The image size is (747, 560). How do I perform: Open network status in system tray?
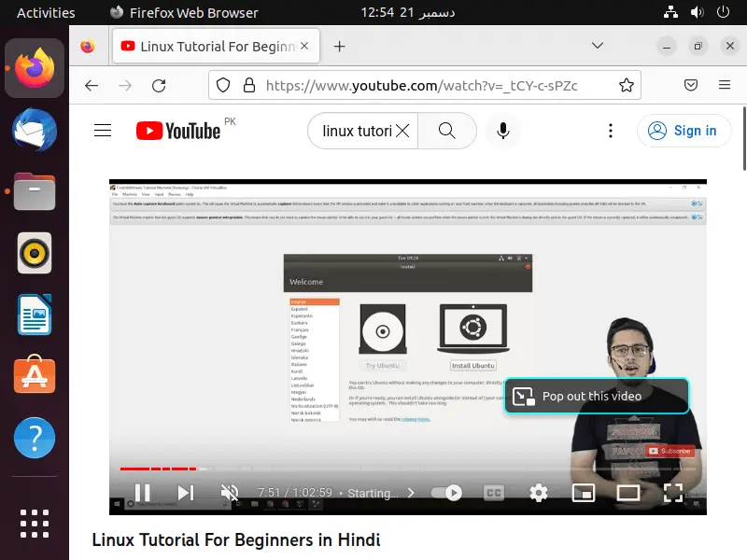(670, 12)
